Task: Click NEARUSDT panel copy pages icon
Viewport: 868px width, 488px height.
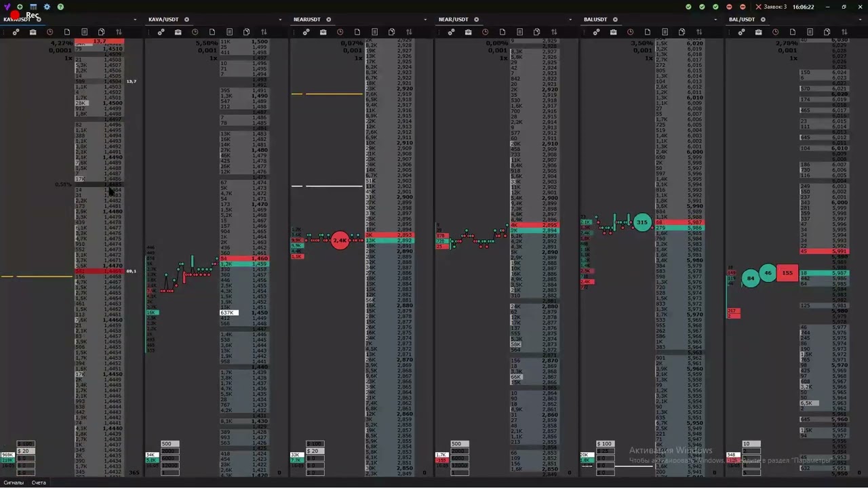Action: pos(391,32)
